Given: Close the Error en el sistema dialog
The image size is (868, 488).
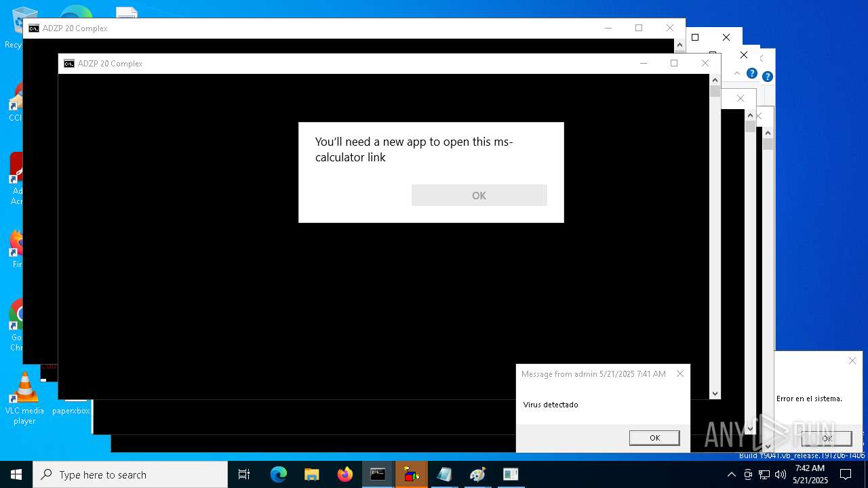Looking at the screenshot, I should coord(852,361).
